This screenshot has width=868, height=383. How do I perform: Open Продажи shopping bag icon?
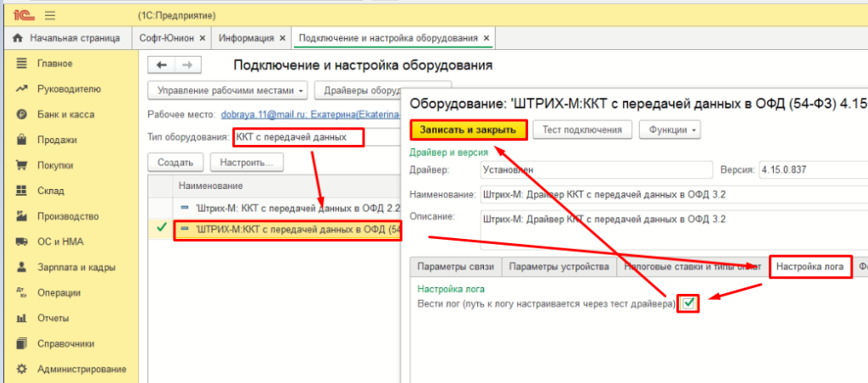coord(21,140)
